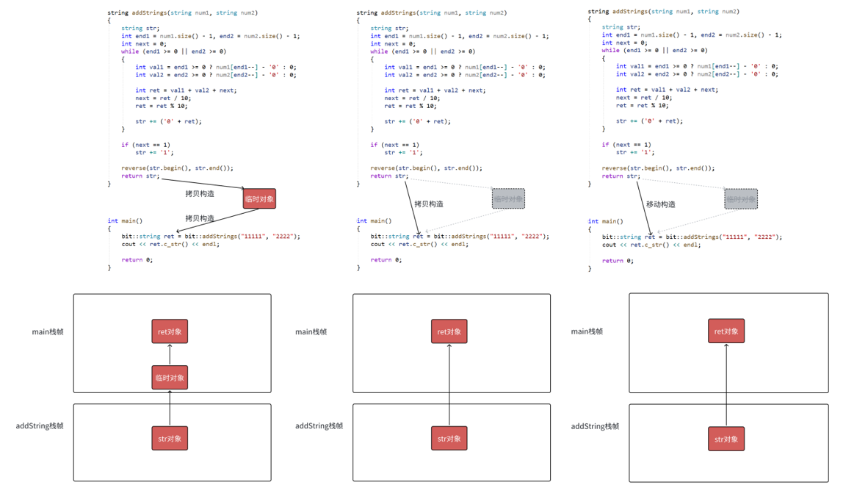Click main栈帧 label of middle stack diagram
The height and width of the screenshot is (496, 868).
click(311, 331)
